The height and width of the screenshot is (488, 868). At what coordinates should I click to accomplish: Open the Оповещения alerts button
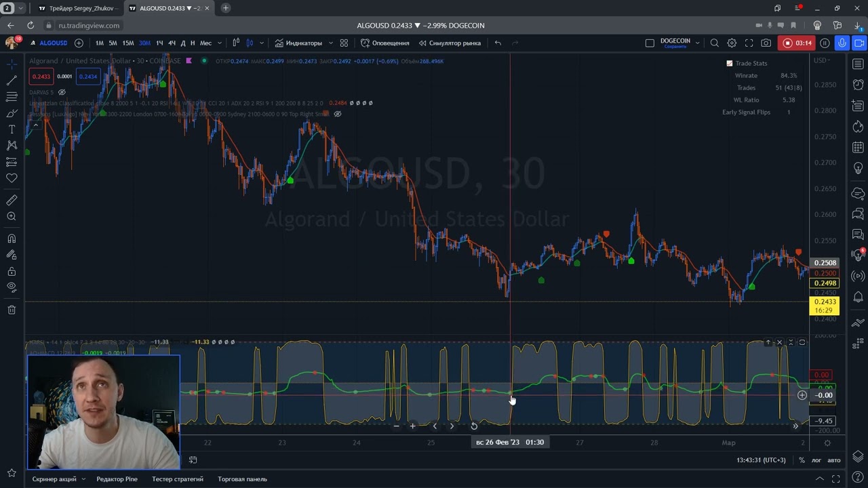pyautogui.click(x=384, y=43)
